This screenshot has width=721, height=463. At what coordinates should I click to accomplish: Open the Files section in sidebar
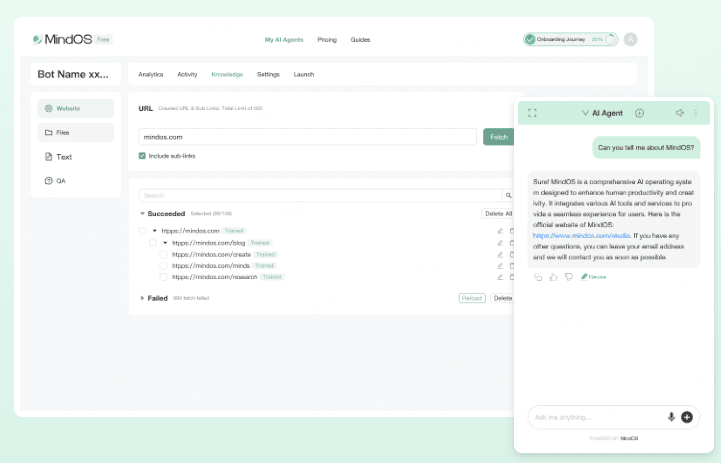pyautogui.click(x=76, y=132)
